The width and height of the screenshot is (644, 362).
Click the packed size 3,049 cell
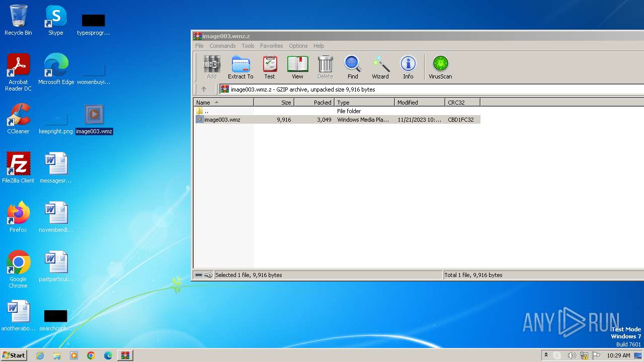point(324,120)
